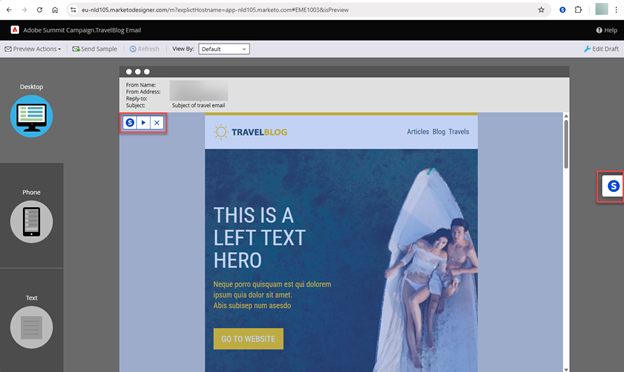The height and width of the screenshot is (372, 624).
Task: Click the address bar URL
Action: [215, 10]
